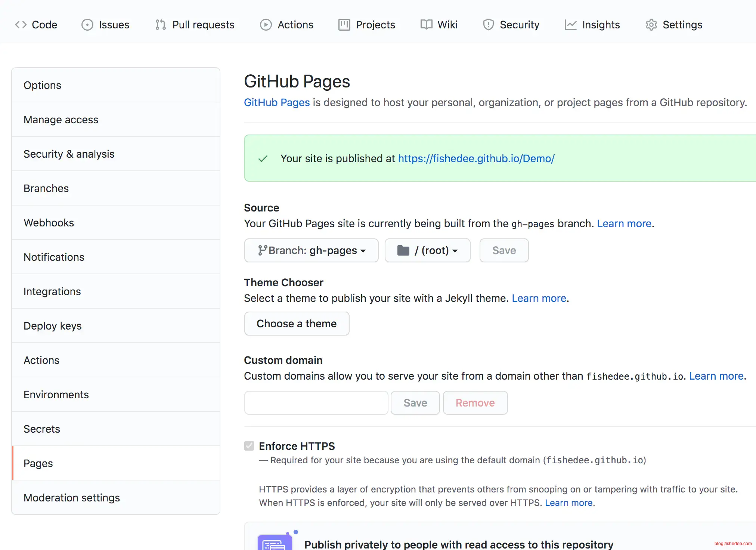This screenshot has width=756, height=550.
Task: Click the Actions play icon
Action: coord(266,25)
